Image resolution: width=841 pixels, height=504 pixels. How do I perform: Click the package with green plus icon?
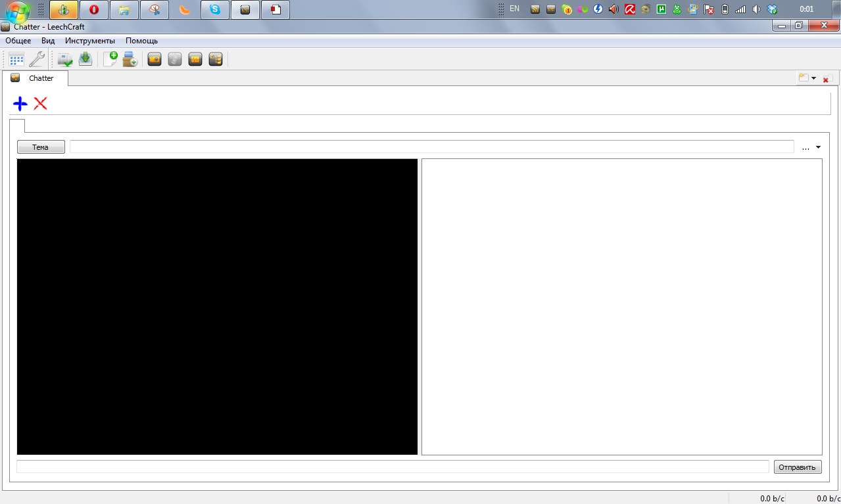tap(130, 59)
